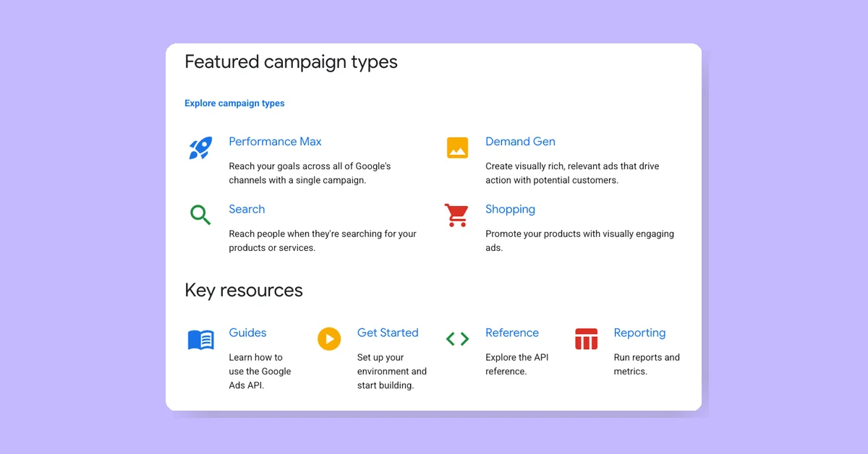Click text 'Reach your goals across all of Google's'

310,166
